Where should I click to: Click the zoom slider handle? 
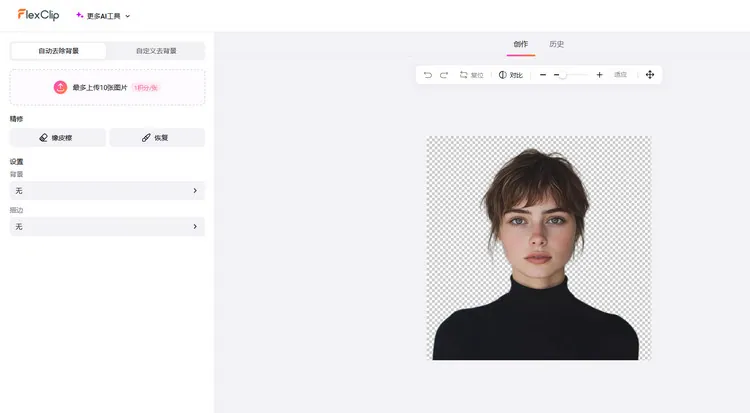point(563,75)
